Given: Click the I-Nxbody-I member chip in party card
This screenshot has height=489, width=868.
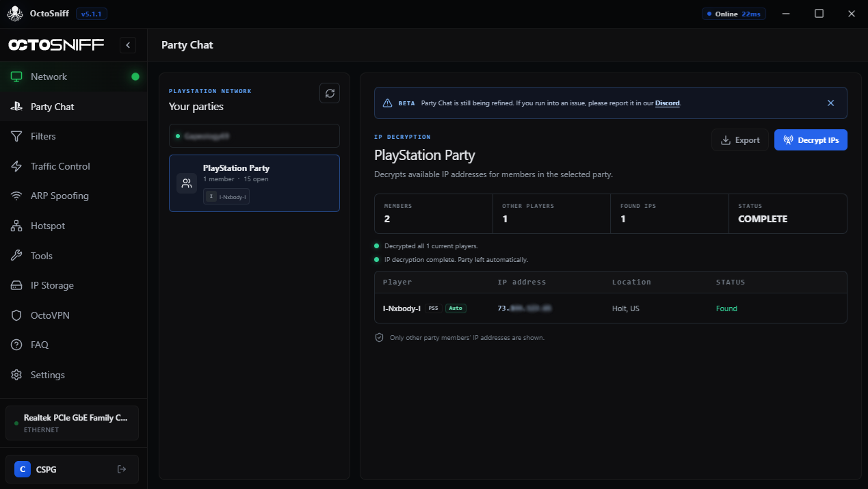Looking at the screenshot, I should pos(226,197).
